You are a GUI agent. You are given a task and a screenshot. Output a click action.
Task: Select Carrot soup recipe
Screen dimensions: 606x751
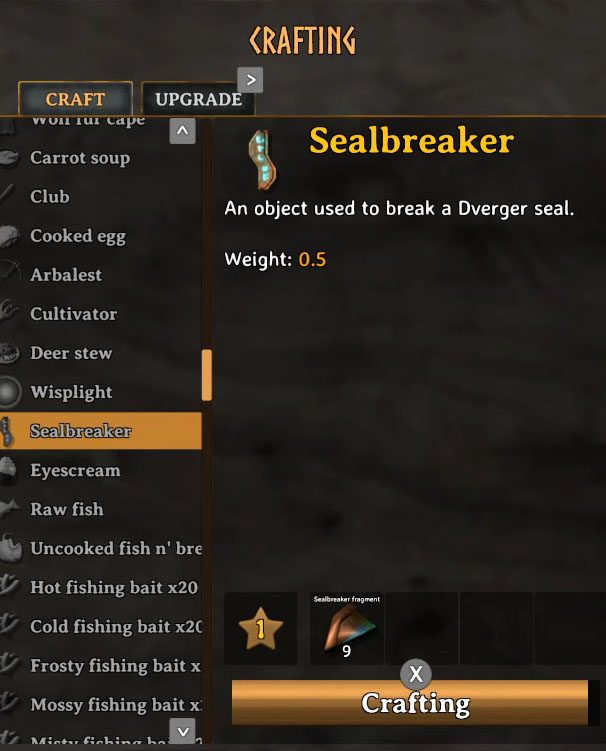[101, 158]
